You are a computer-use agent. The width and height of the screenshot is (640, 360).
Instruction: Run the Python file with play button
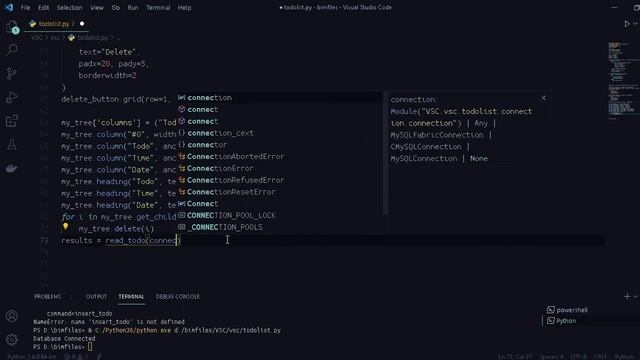tap(627, 24)
